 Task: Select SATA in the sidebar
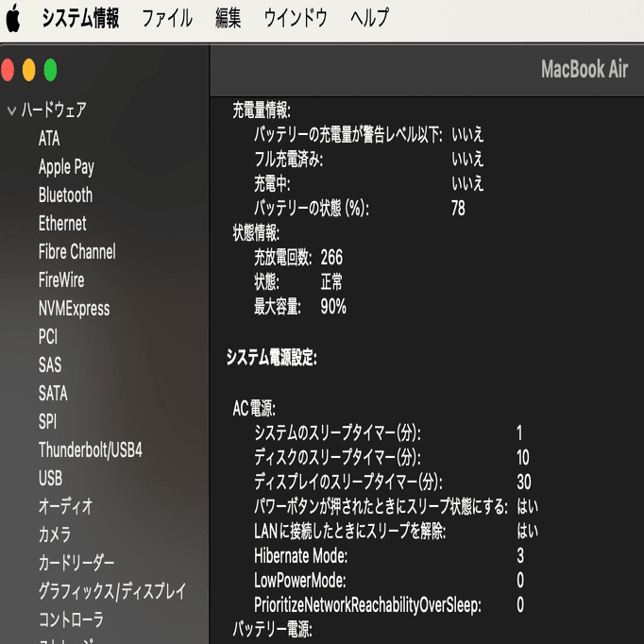tap(53, 394)
